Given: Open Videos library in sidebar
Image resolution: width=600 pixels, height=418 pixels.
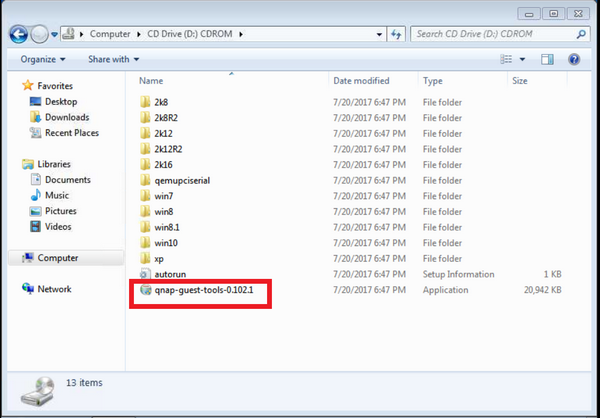Looking at the screenshot, I should coord(58,227).
